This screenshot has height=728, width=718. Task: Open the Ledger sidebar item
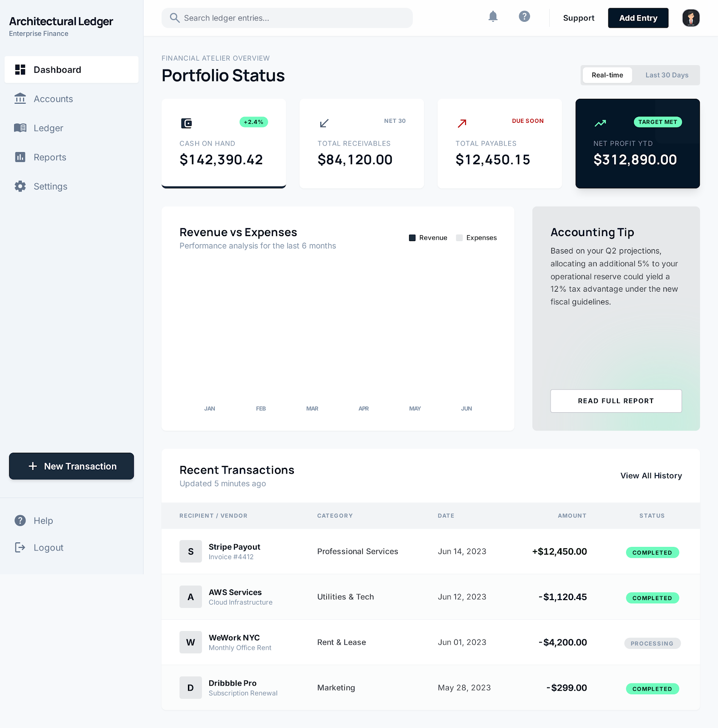48,128
